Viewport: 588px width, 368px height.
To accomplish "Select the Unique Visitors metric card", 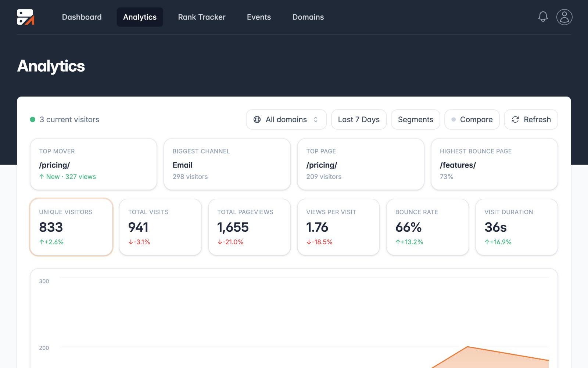I will 71,227.
